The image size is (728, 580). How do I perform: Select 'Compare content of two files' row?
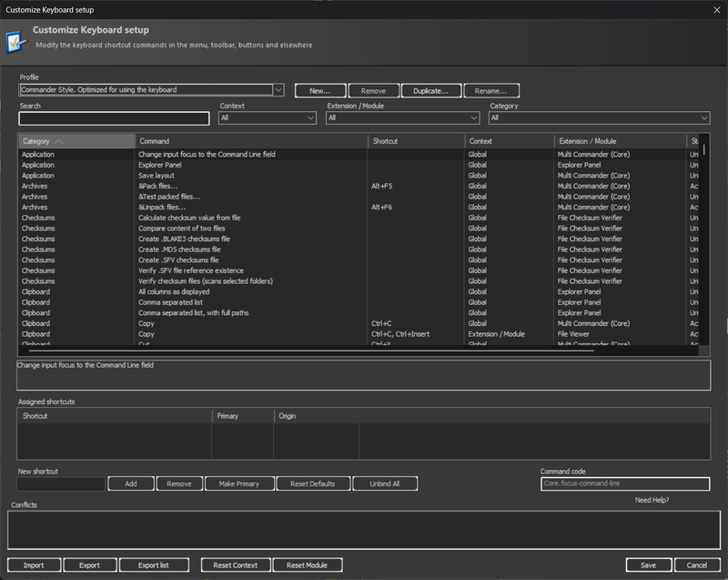pos(359,229)
